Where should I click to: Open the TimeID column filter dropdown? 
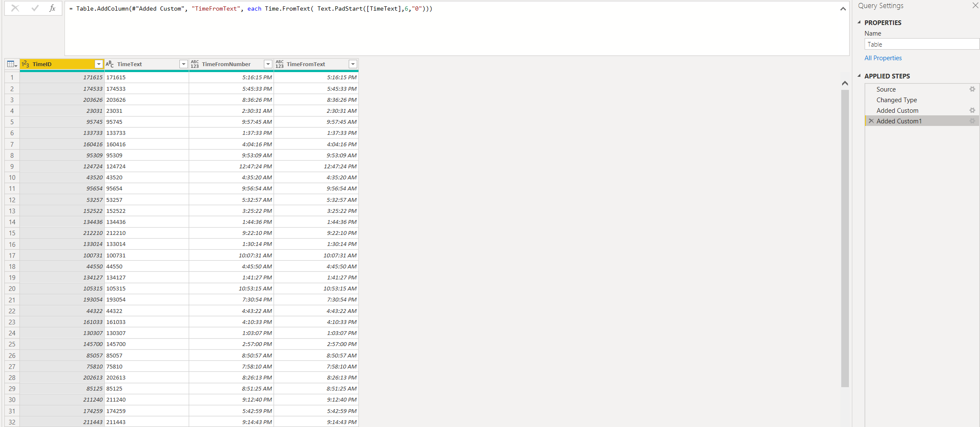[99, 64]
